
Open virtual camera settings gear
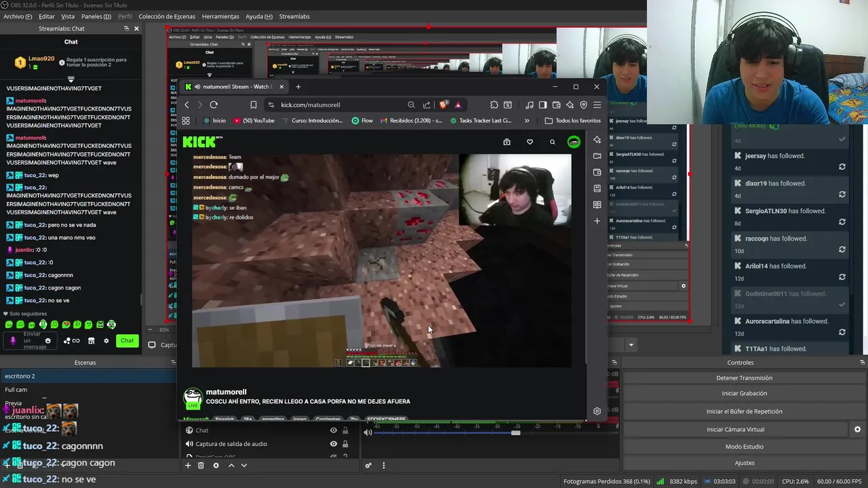coord(857,429)
